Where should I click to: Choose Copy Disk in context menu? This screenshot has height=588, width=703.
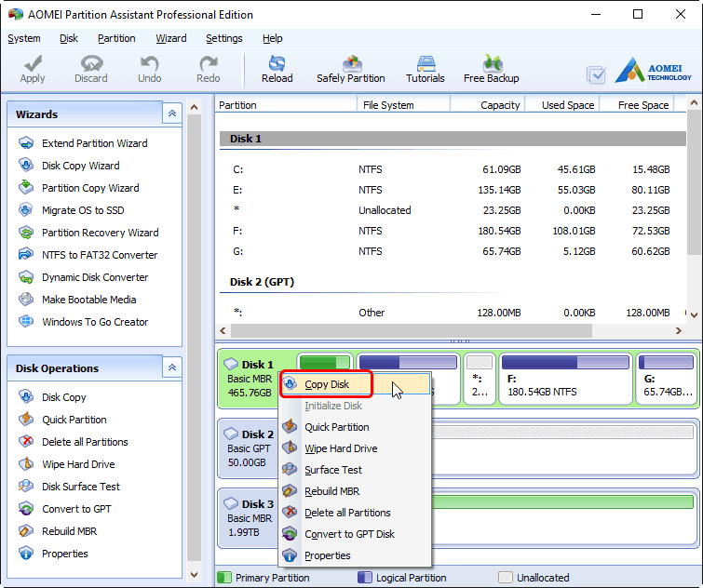click(x=355, y=384)
